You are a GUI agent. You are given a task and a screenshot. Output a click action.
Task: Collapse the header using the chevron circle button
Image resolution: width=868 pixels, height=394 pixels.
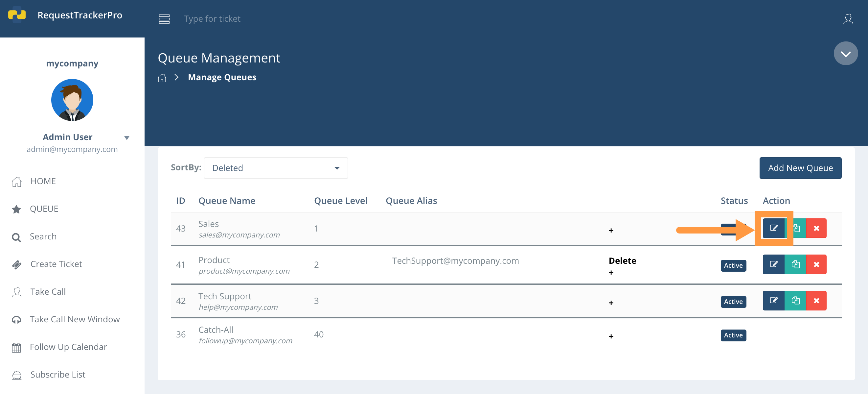[x=846, y=53]
